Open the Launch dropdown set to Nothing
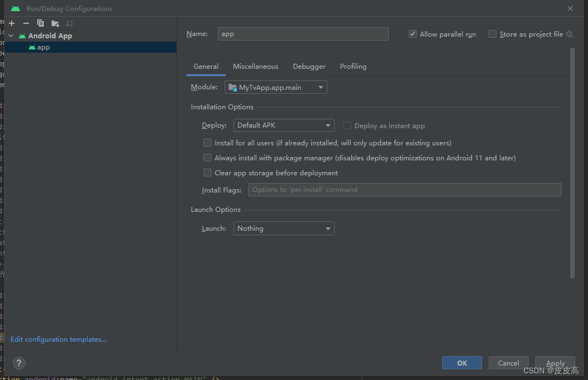Image resolution: width=588 pixels, height=380 pixels. (x=283, y=228)
